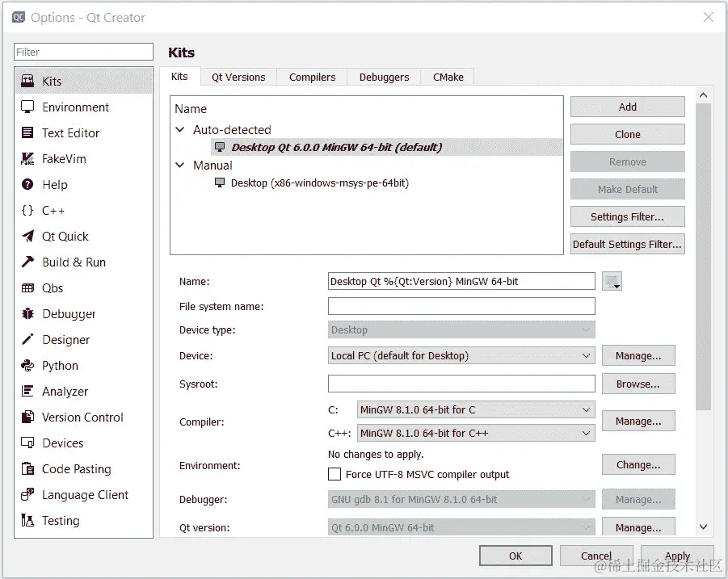Image resolution: width=728 pixels, height=579 pixels.
Task: Select the Testing flask icon
Action: tap(27, 521)
